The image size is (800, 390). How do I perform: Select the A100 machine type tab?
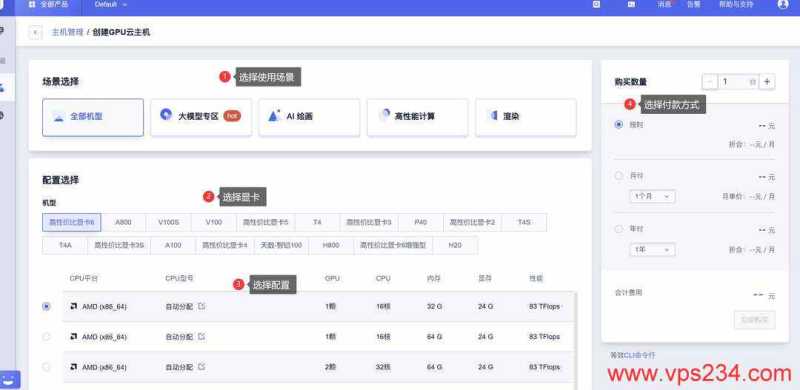[x=173, y=245]
